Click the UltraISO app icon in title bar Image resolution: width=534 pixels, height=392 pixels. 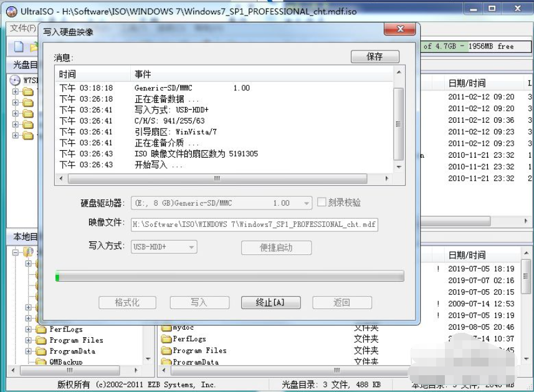point(11,9)
